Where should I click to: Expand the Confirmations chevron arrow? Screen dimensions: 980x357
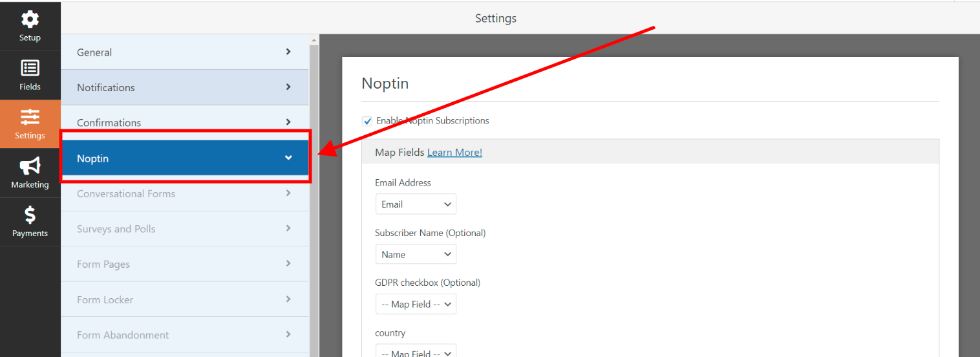288,122
